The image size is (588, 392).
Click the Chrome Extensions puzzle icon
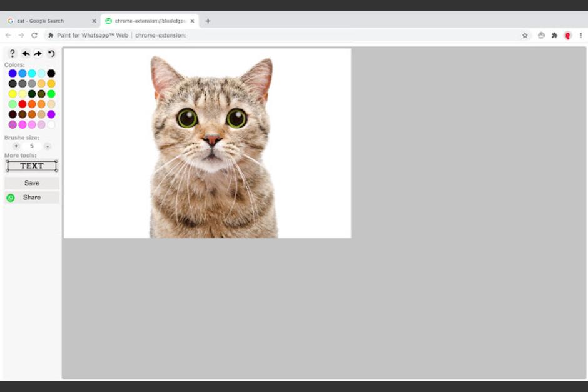click(554, 36)
